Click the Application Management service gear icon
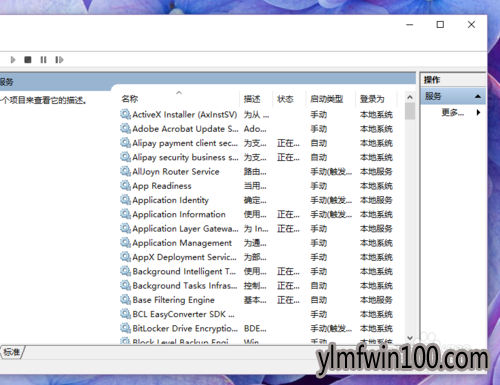Image resolution: width=500 pixels, height=385 pixels. (125, 243)
